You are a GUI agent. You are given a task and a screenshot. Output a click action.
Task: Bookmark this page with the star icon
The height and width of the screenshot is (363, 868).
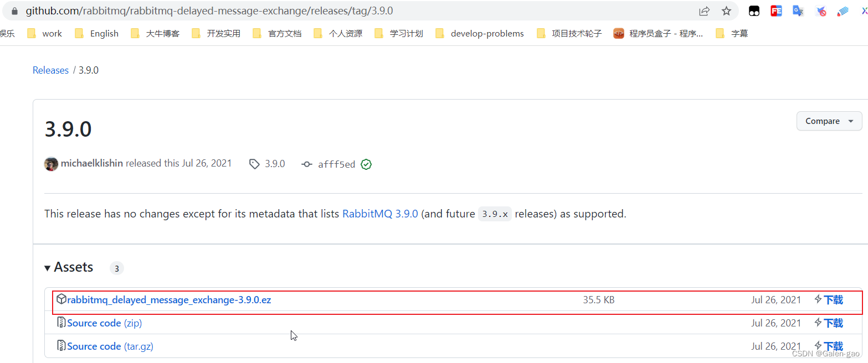pyautogui.click(x=726, y=11)
